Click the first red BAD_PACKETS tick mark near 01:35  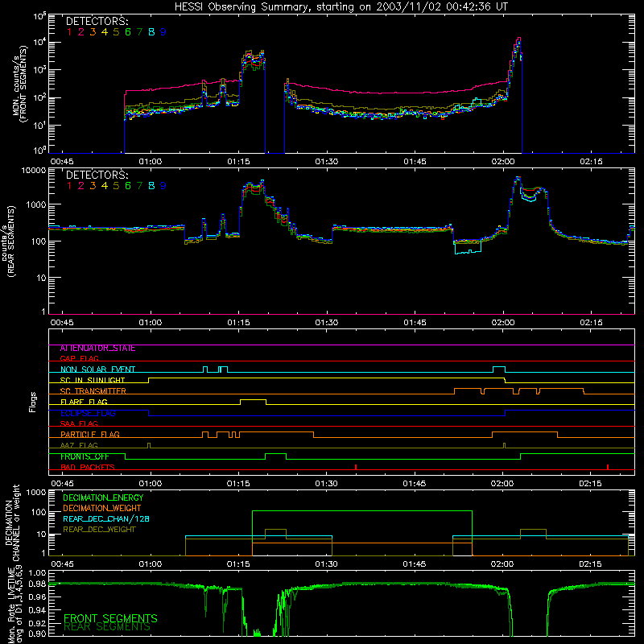[x=356, y=467]
